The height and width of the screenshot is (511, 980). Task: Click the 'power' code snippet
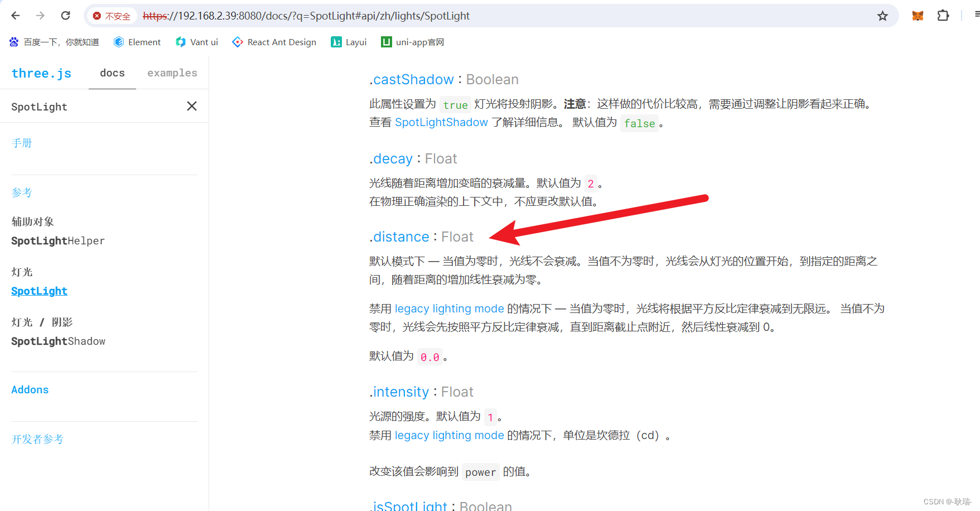click(x=480, y=472)
